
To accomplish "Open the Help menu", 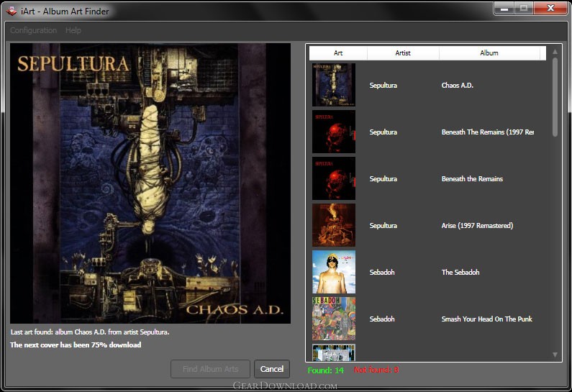I will (x=73, y=30).
